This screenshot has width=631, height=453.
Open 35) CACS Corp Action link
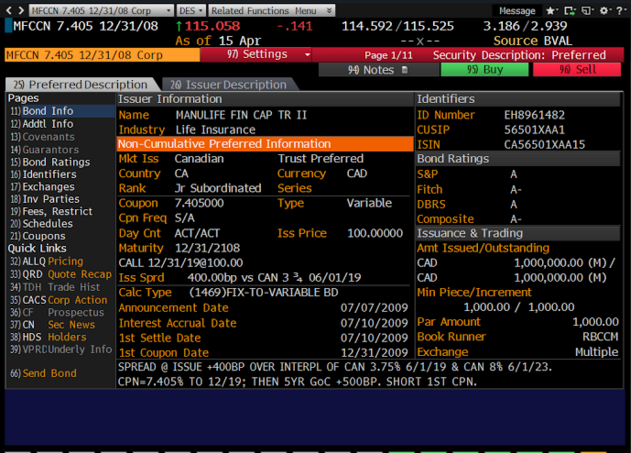tap(59, 300)
